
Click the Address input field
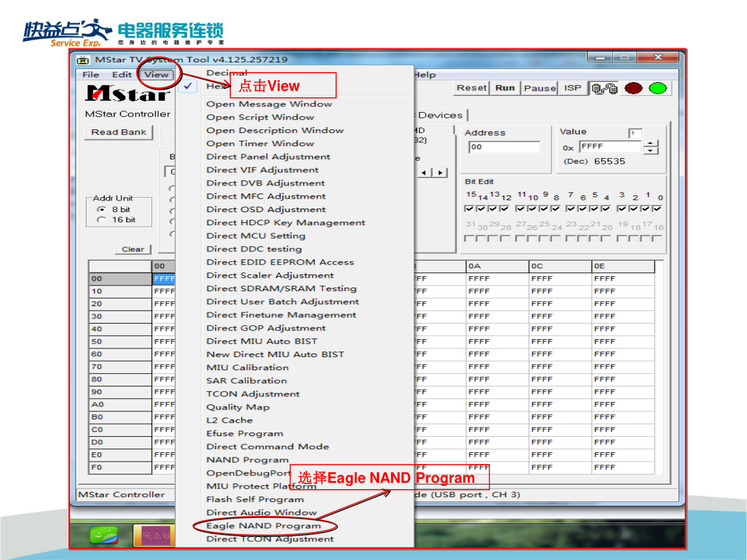click(x=504, y=147)
